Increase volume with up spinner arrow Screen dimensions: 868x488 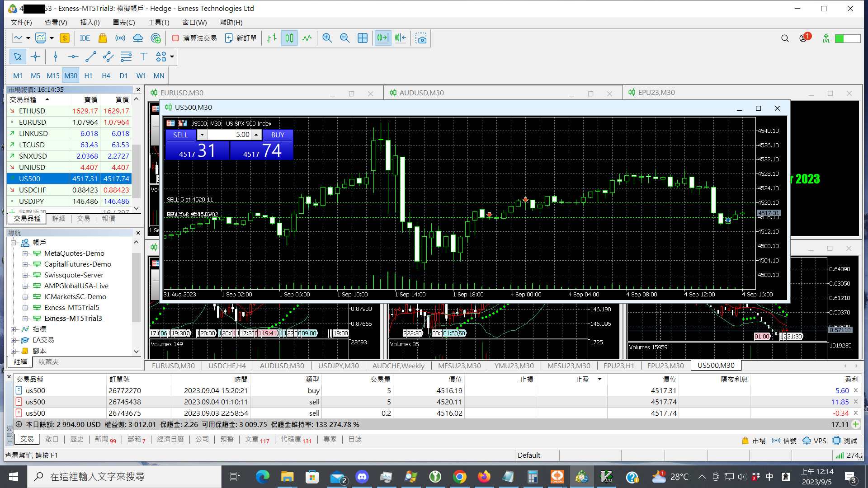[256, 135]
